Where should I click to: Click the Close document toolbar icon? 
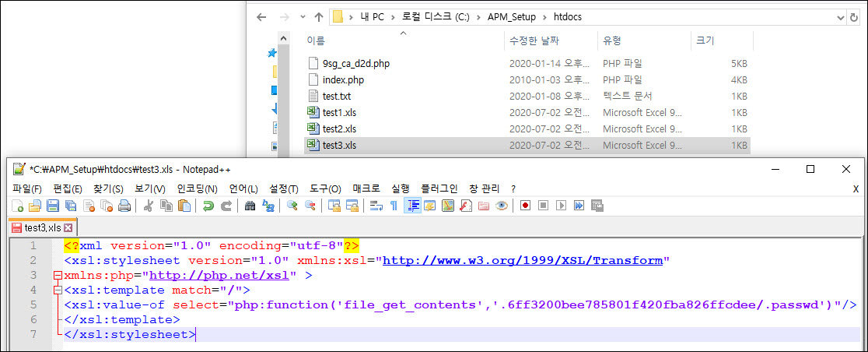89,206
